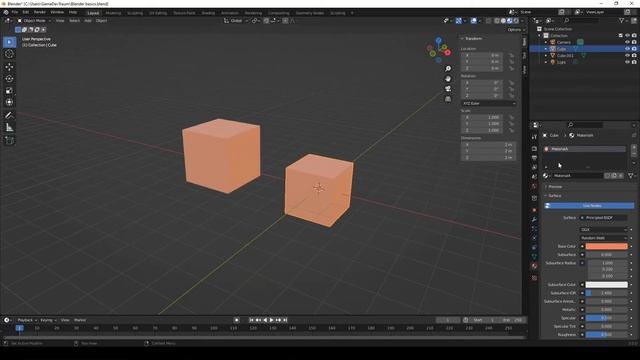Screen dimensions: 640x360
Task: Open the Random Walk subsurface method dropdown
Action: coord(603,238)
